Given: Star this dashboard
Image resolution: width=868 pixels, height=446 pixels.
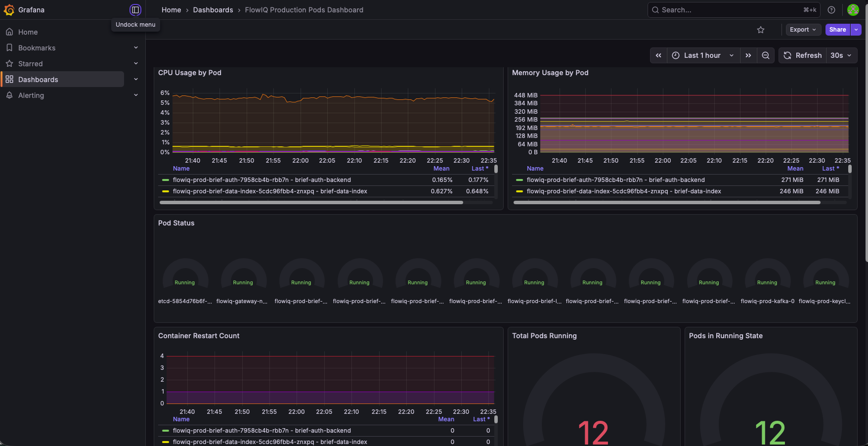Looking at the screenshot, I should (761, 30).
